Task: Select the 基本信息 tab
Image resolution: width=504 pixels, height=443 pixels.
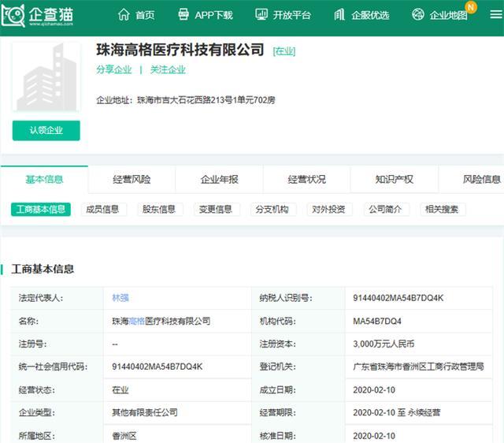Action: pos(44,179)
